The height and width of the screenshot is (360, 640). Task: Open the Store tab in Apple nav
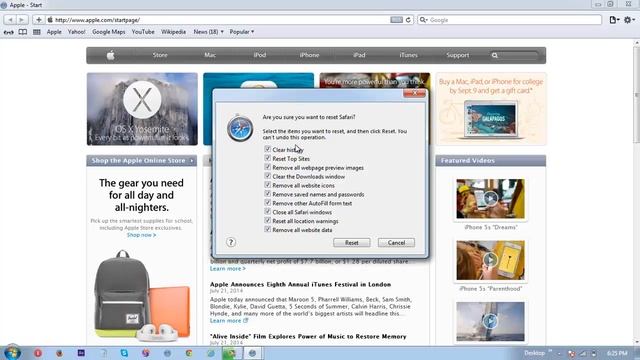[x=160, y=55]
